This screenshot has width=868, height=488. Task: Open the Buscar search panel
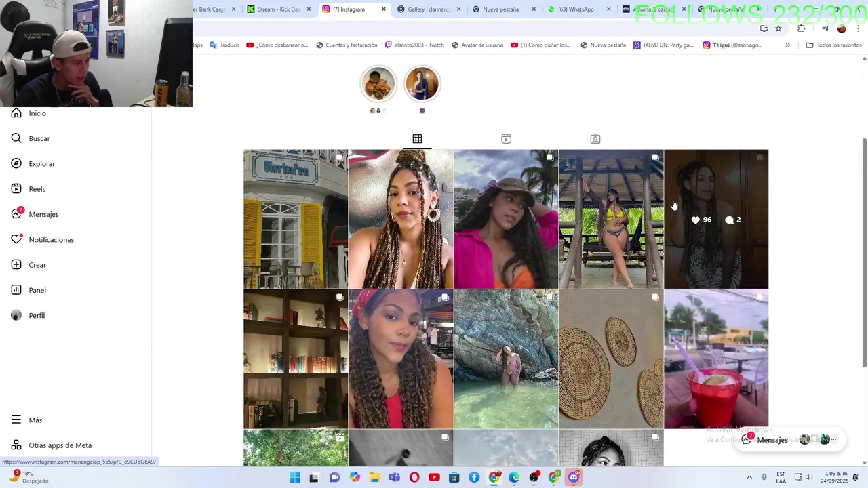coord(31,138)
